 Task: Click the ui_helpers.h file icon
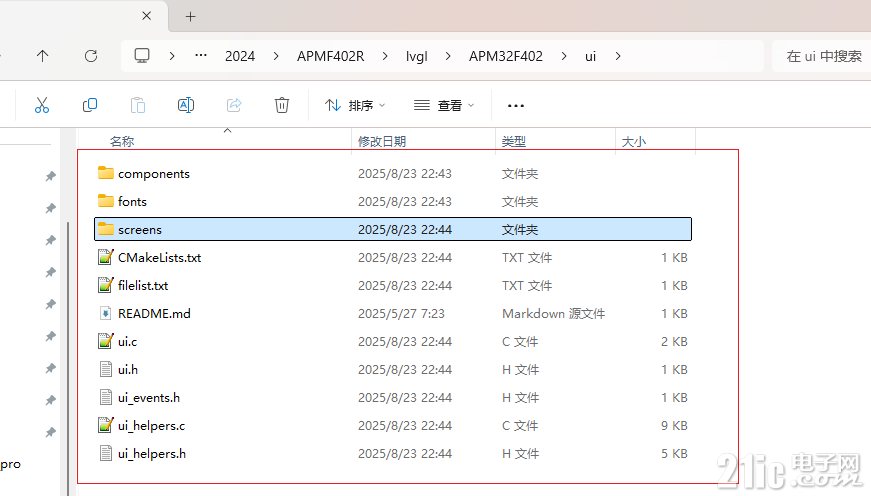pyautogui.click(x=106, y=453)
